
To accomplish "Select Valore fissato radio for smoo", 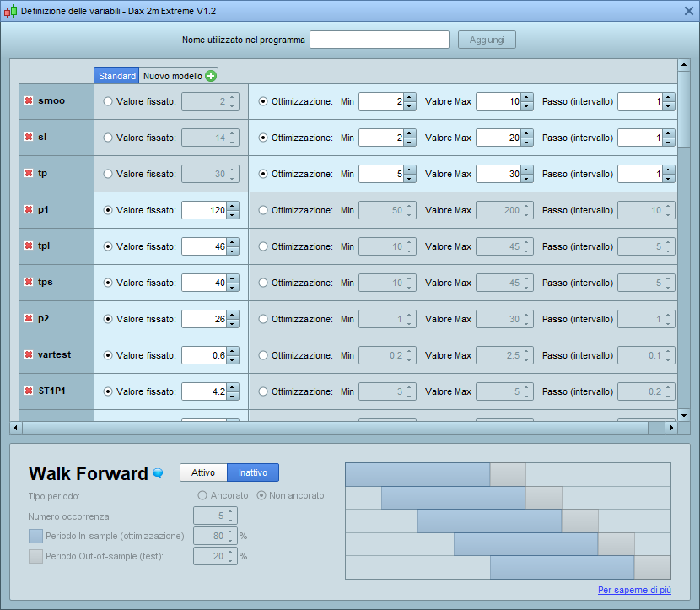I will tap(108, 101).
